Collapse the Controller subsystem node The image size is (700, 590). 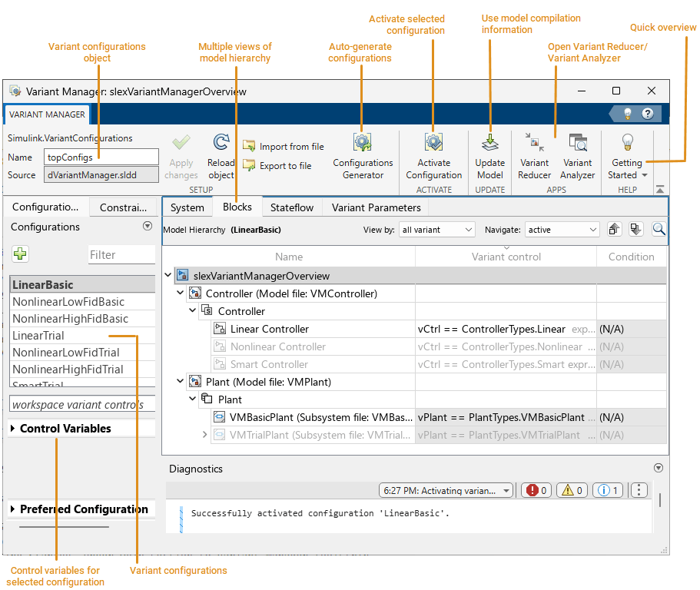tap(192, 310)
